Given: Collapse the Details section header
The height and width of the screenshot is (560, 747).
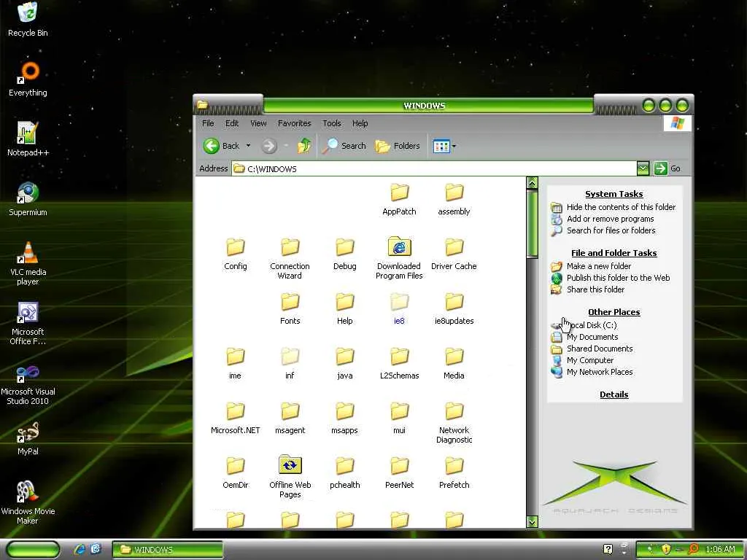Looking at the screenshot, I should pyautogui.click(x=614, y=394).
